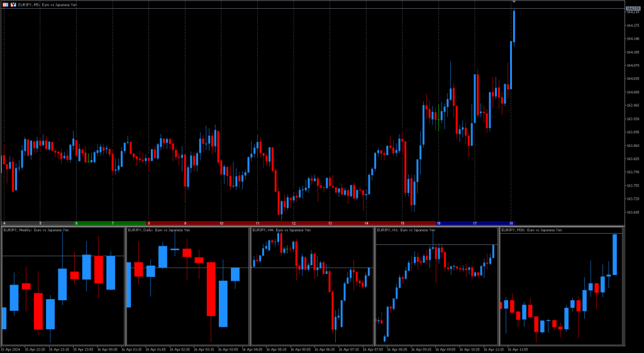
Task: Click the latest tall blue candle on M5 chart
Action: pos(514,26)
